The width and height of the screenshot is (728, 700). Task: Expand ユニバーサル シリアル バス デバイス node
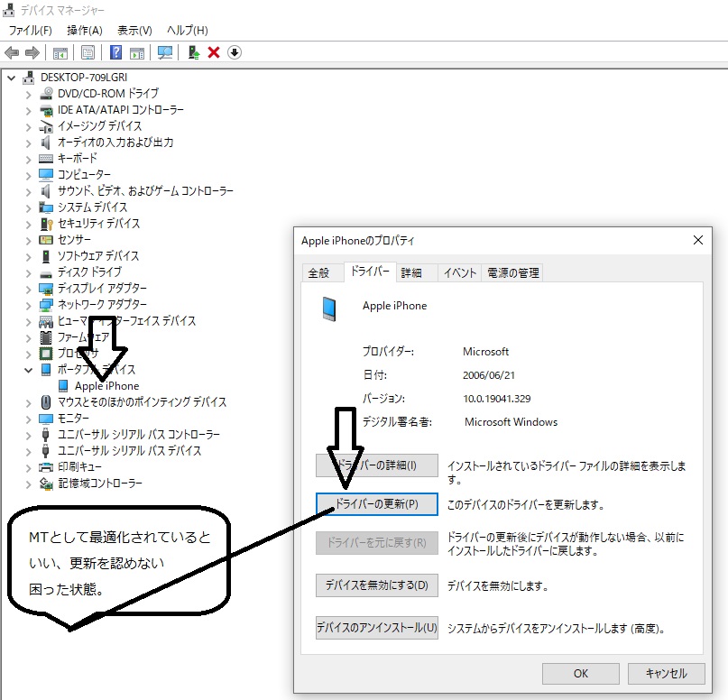[x=28, y=452]
